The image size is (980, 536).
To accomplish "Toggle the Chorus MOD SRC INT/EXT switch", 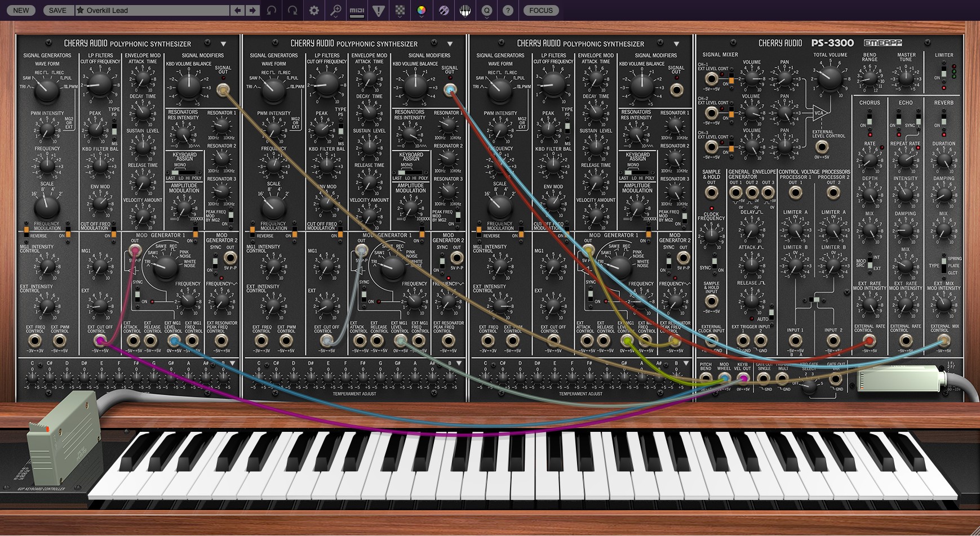I will (x=870, y=263).
